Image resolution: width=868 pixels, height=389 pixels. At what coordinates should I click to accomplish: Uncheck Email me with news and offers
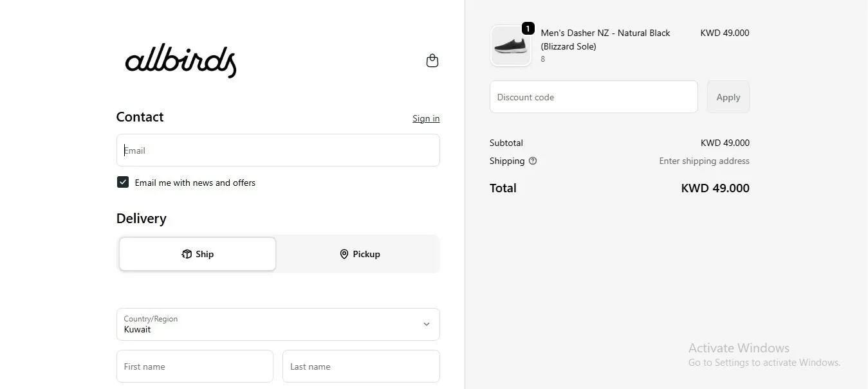pyautogui.click(x=123, y=182)
